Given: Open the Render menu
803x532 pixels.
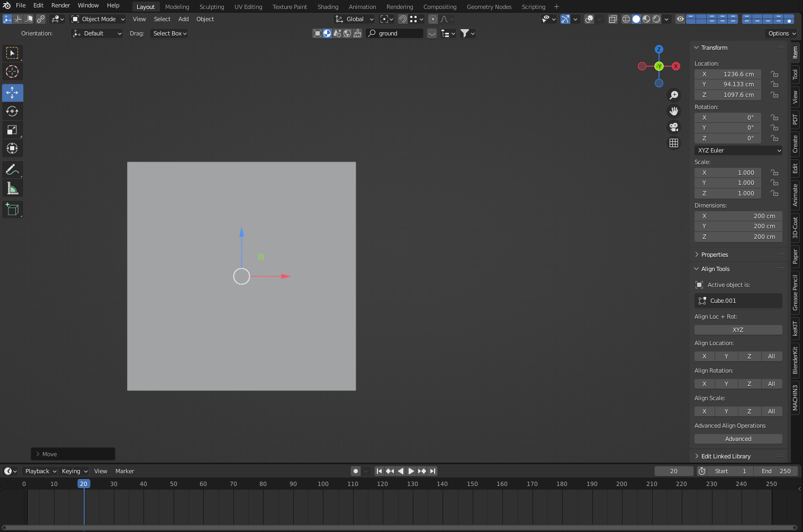Looking at the screenshot, I should pyautogui.click(x=60, y=5).
